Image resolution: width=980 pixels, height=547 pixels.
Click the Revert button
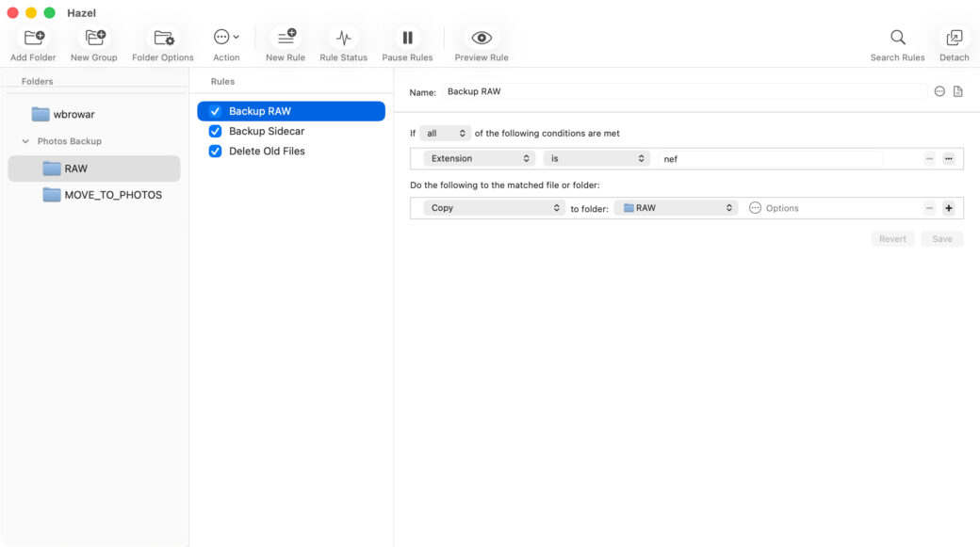pyautogui.click(x=892, y=238)
